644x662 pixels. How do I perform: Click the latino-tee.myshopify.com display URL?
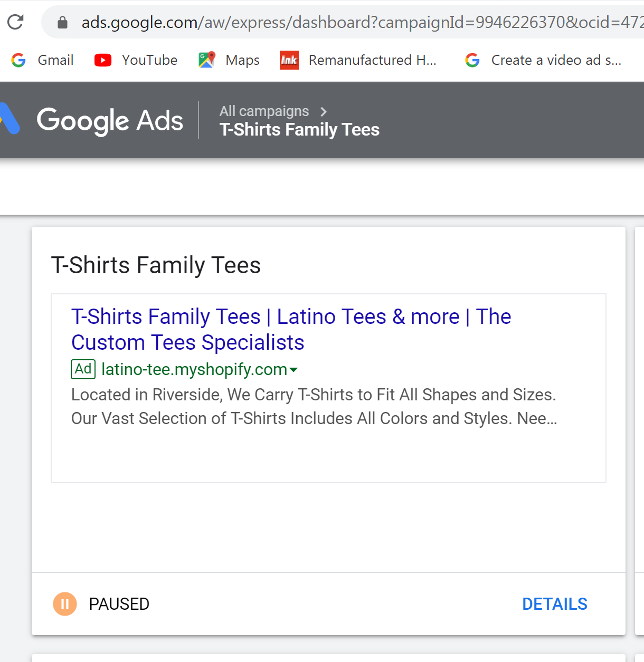[194, 369]
